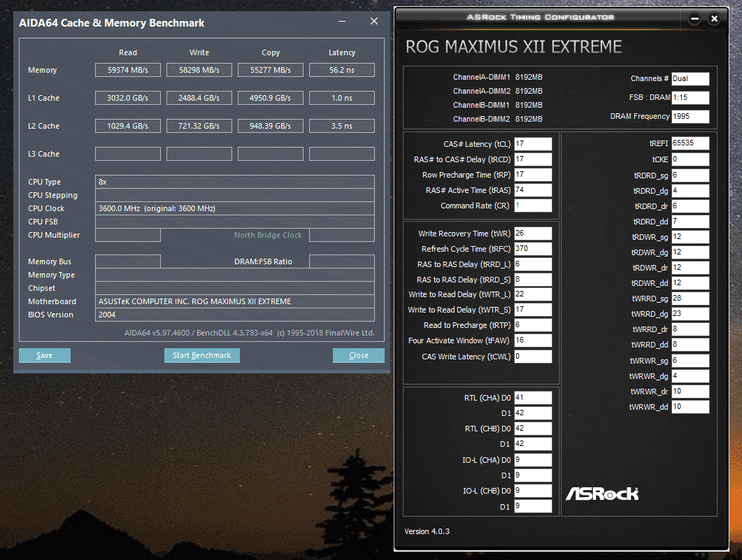The height and width of the screenshot is (560, 742).
Task: Click the ChannelB-DIMM2 8192MB entry
Action: pos(497,119)
